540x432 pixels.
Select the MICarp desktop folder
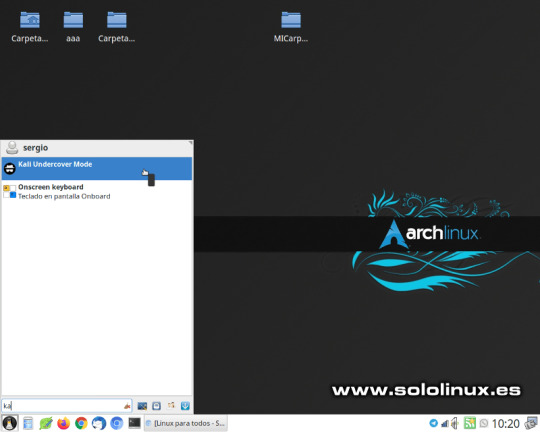pos(291,27)
